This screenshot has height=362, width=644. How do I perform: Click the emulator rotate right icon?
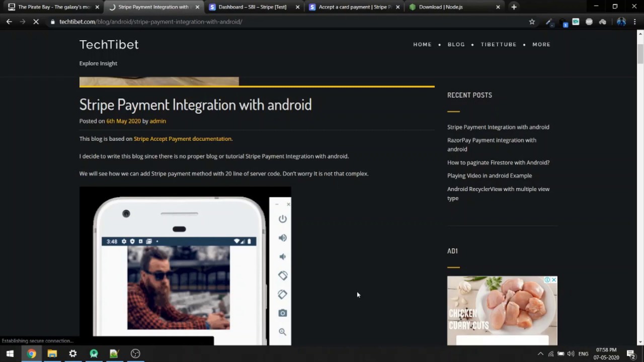click(x=283, y=294)
